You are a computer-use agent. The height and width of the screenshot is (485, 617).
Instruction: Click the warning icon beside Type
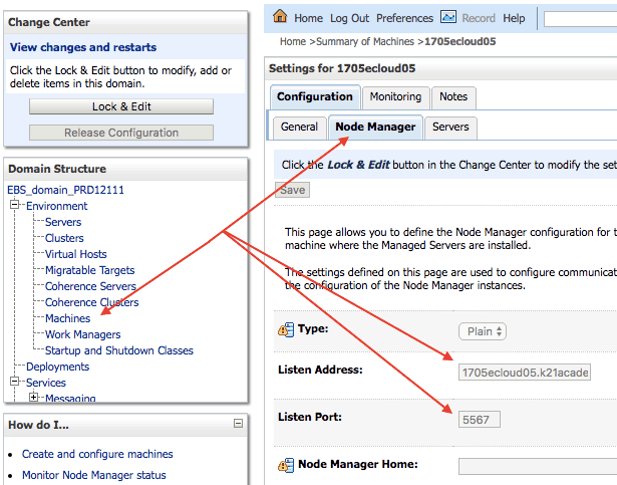point(286,329)
